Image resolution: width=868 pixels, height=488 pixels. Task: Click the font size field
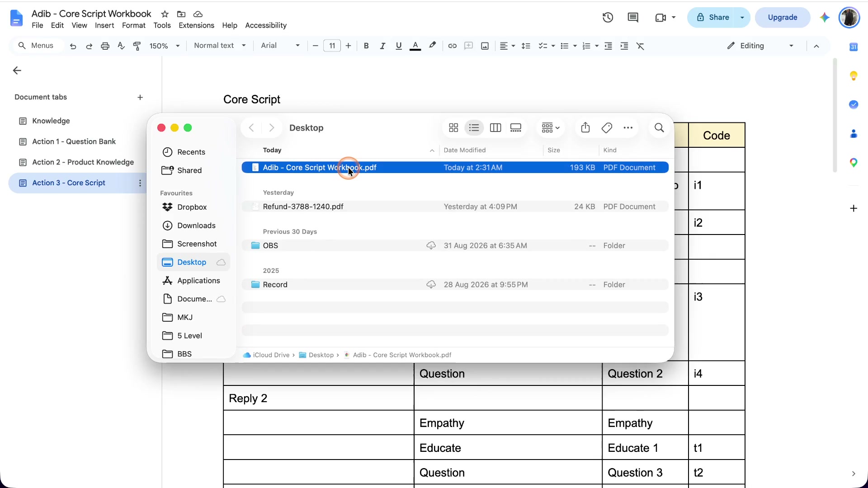pos(332,46)
